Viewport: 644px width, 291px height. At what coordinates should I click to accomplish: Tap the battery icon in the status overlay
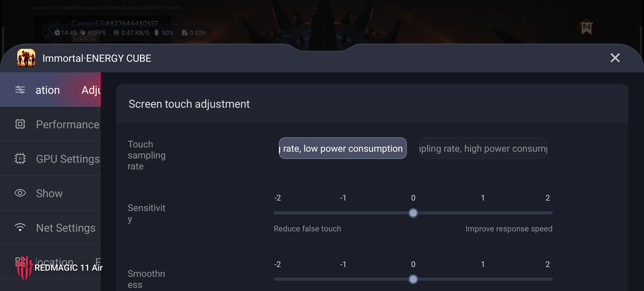coord(156,33)
